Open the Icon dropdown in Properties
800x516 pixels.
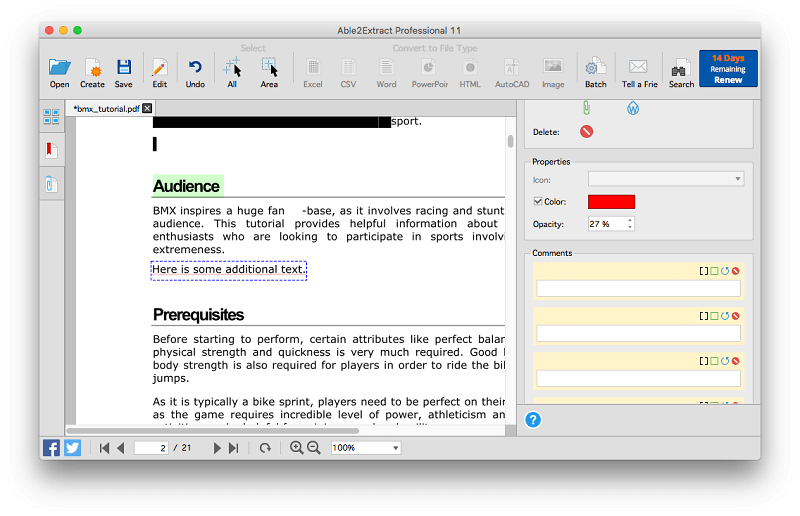[x=666, y=179]
